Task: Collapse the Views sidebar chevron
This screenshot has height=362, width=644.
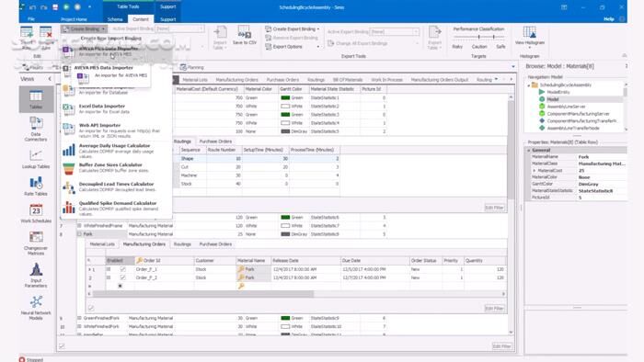Action: 50,79
